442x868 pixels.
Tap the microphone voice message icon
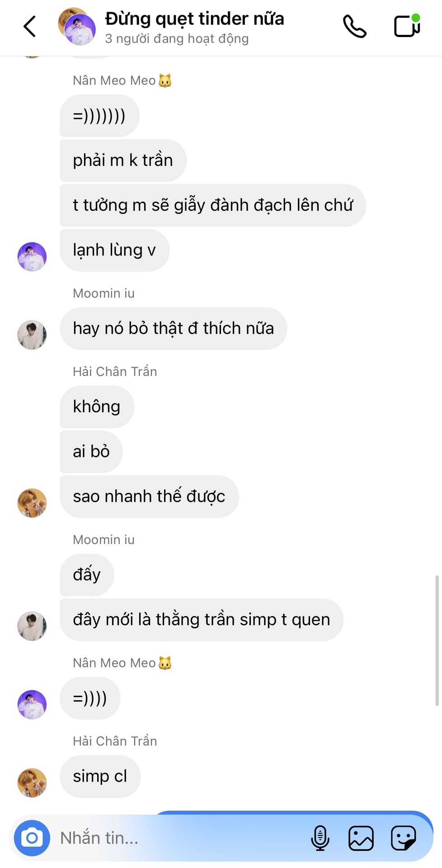click(x=320, y=838)
